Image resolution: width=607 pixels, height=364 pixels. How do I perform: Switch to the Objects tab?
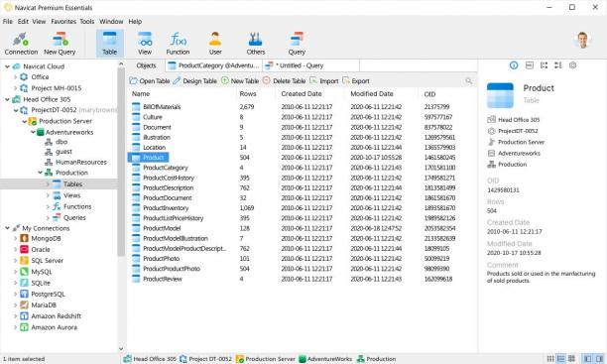[147, 65]
